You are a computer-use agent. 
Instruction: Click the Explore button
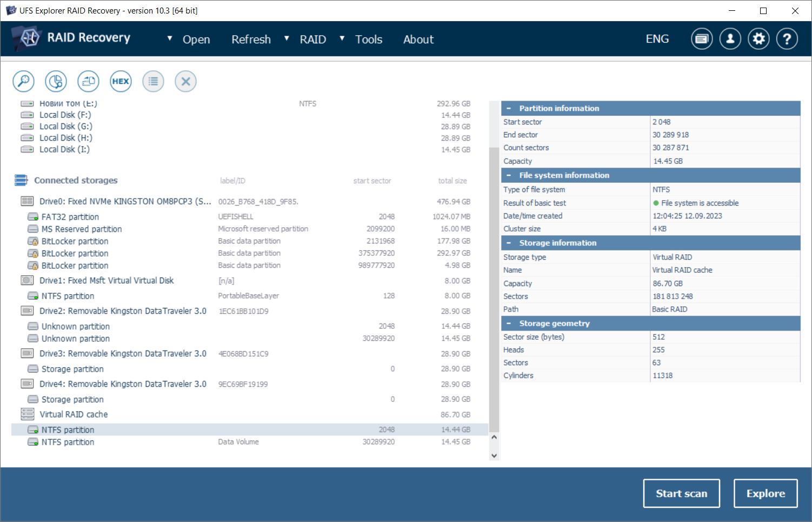coord(766,493)
